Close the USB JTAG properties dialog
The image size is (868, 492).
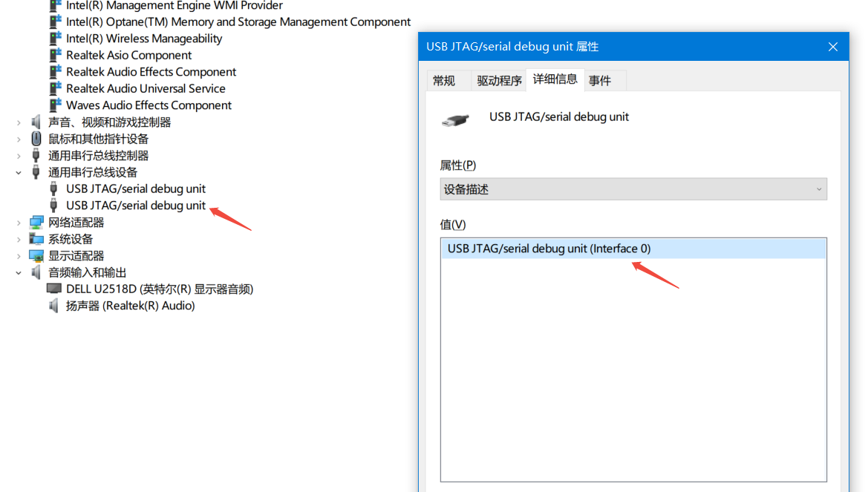tap(833, 47)
